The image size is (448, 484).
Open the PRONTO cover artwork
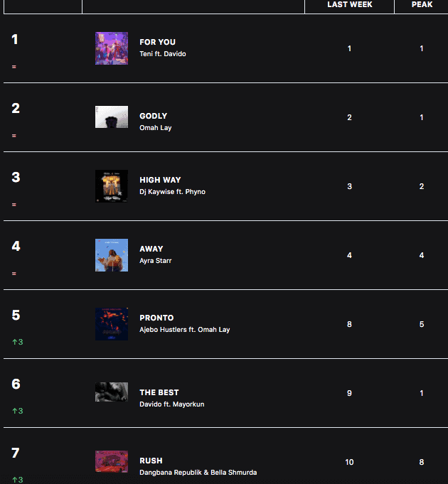point(112,324)
